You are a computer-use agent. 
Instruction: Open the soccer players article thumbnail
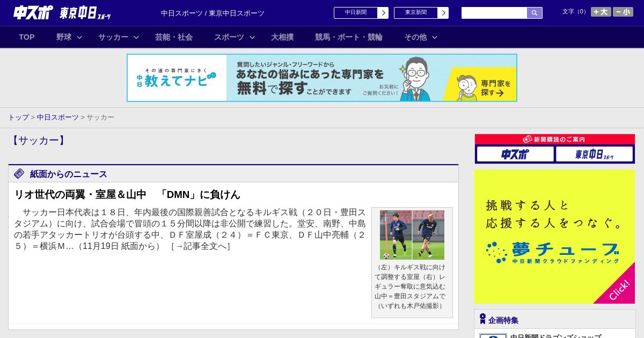[x=412, y=235]
